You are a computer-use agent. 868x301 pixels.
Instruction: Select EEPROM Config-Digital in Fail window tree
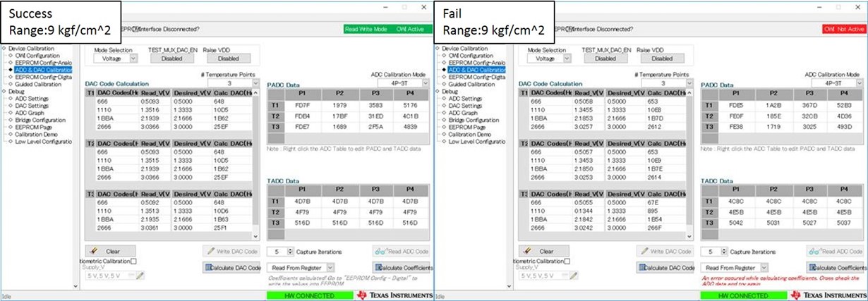476,77
